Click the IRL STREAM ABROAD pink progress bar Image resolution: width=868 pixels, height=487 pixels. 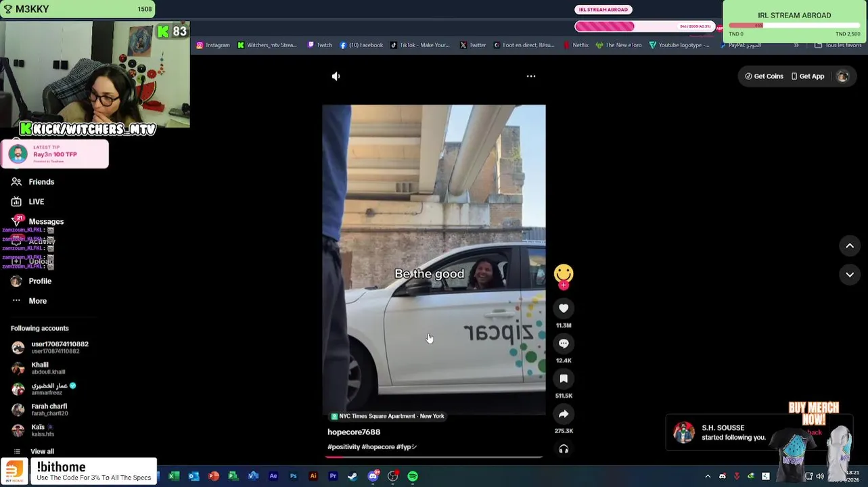click(644, 26)
